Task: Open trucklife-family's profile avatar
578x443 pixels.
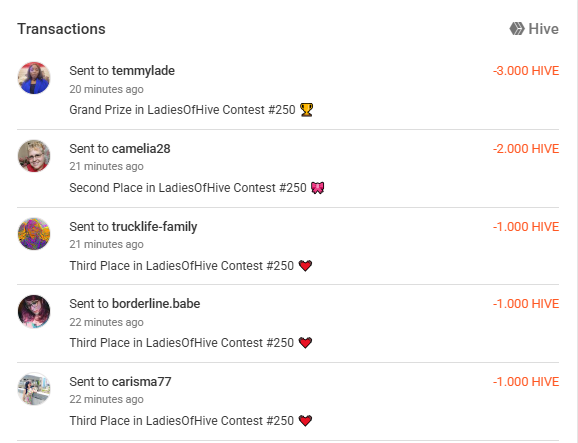Action: 34,234
